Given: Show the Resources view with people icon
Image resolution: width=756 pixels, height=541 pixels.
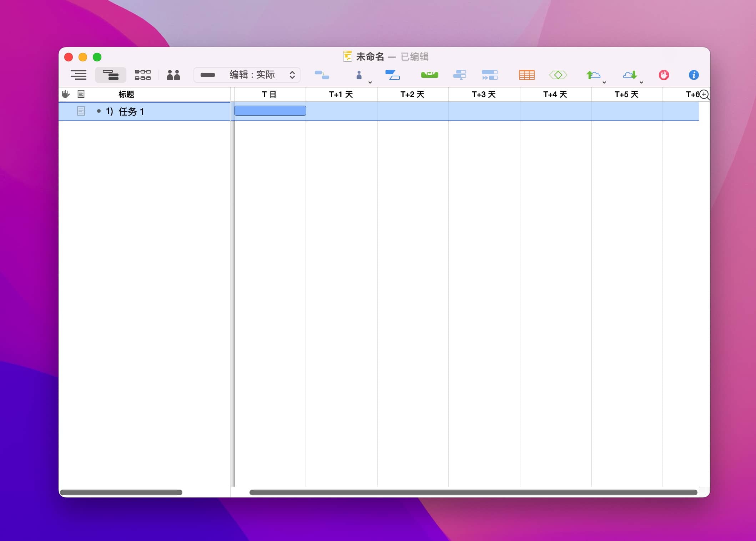Looking at the screenshot, I should pos(173,75).
